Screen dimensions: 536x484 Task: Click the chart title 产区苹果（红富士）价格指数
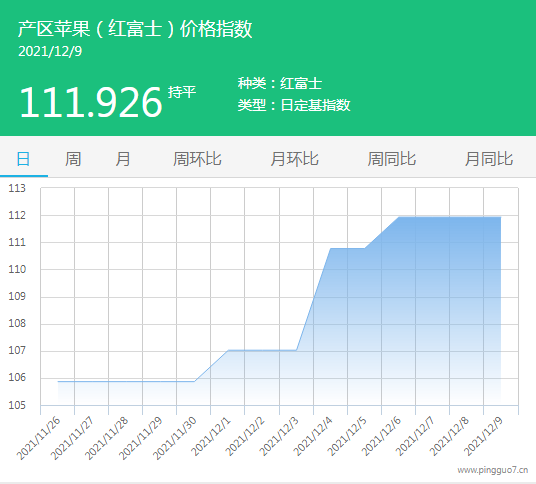pos(135,29)
